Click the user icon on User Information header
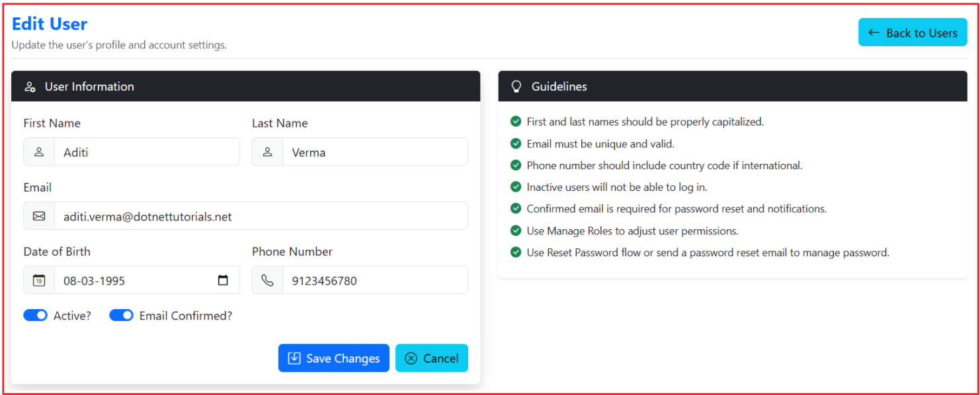 pos(29,86)
